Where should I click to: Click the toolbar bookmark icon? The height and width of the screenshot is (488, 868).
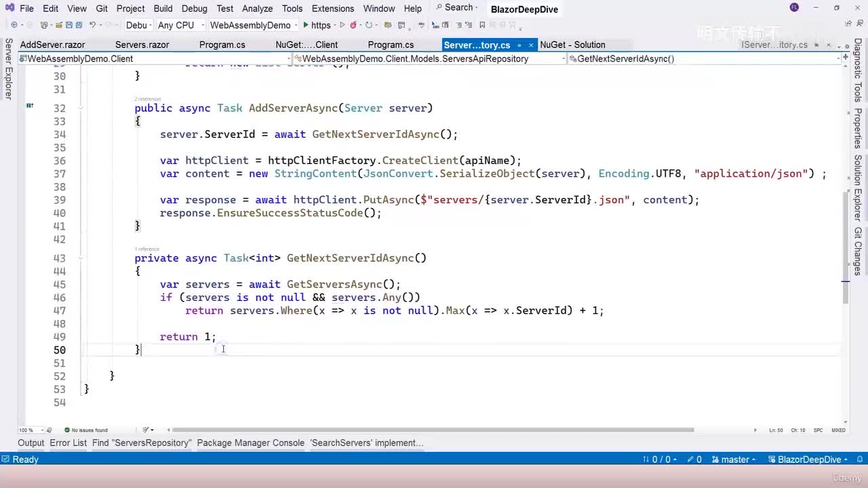tap(482, 25)
